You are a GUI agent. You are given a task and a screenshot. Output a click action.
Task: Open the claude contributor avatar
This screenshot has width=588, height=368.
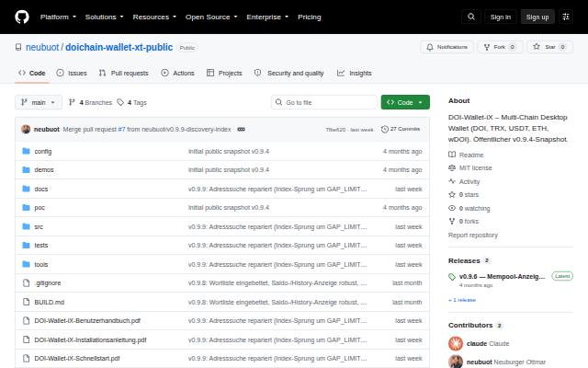tap(456, 343)
